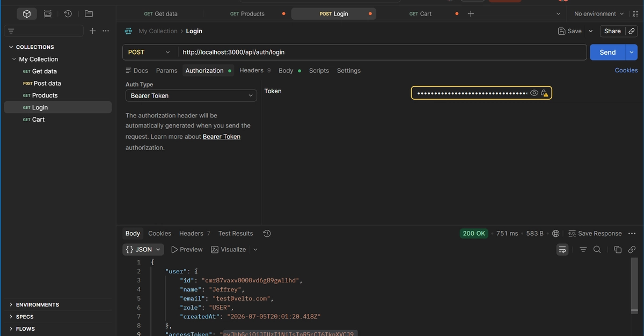Open the blue Cookies link
644x336 pixels.
626,70
